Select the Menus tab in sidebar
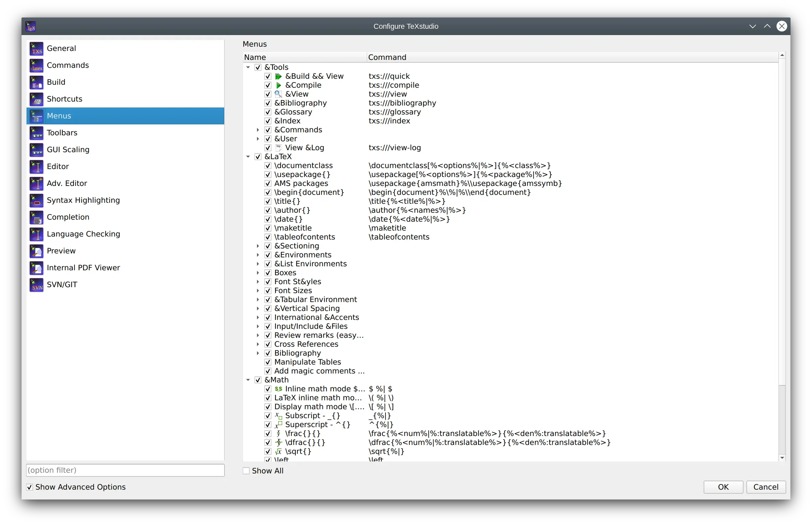 pos(124,115)
